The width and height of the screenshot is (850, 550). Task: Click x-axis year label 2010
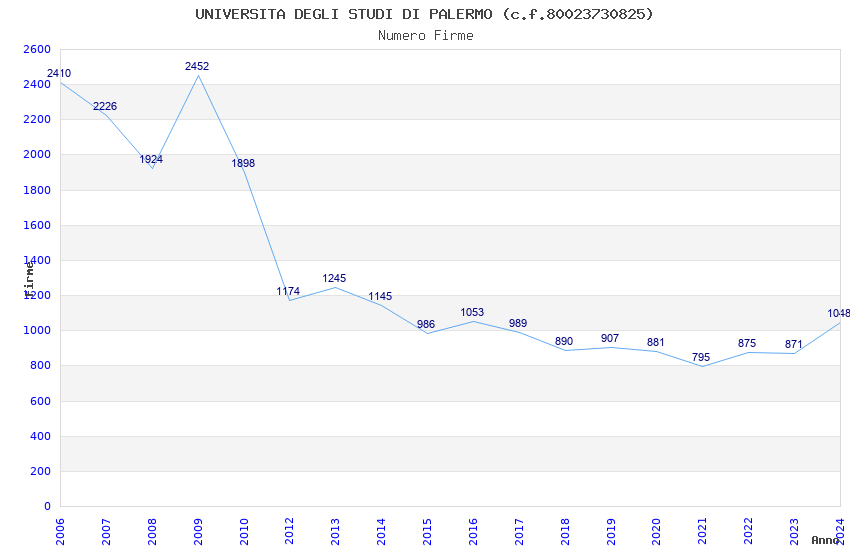click(x=244, y=532)
